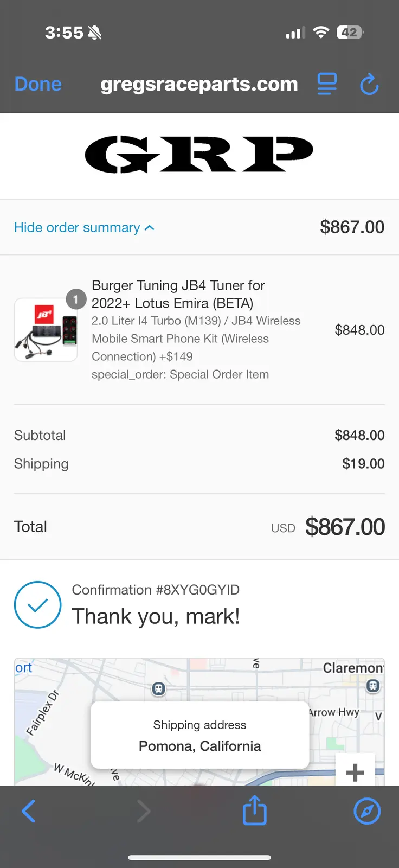Open the share sheet icon

click(254, 810)
